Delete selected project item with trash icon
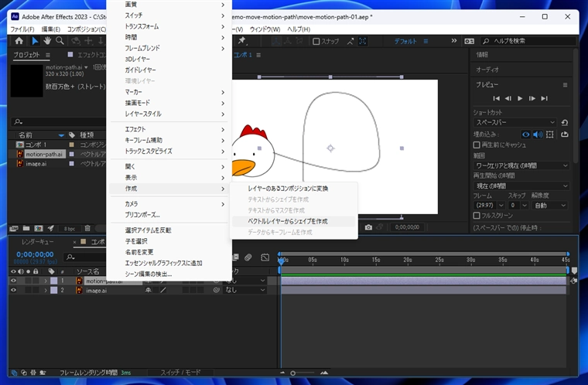588x385 pixels. click(87, 228)
